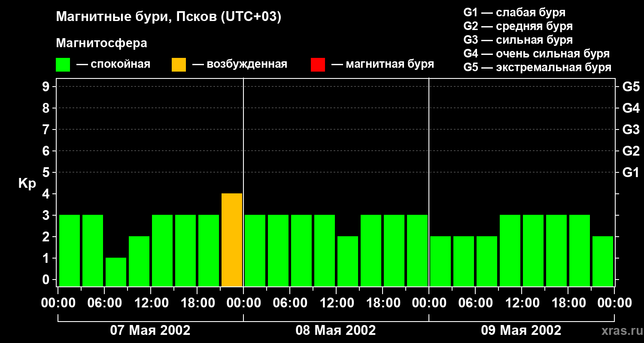Viewport: 644px width, 343px height.
Task: Click the last Kp 2 bar of 09 Мая
Action: pyautogui.click(x=603, y=261)
